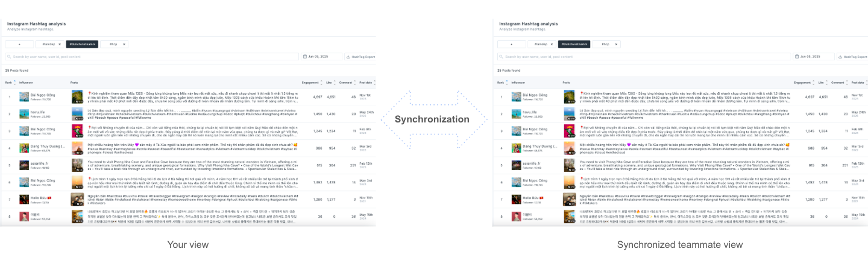This screenshot has width=868, height=269.
Task: Select #dulichvietnam tab in teammate view
Action: tap(573, 44)
